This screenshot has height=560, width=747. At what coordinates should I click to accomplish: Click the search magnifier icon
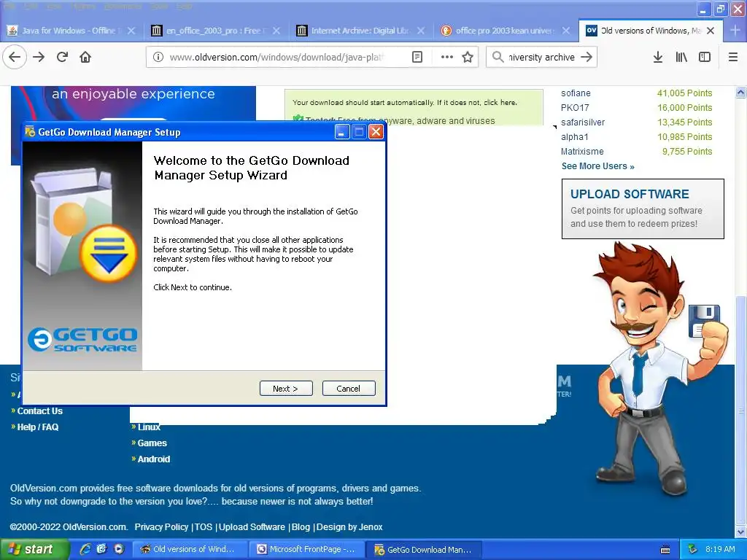(498, 57)
